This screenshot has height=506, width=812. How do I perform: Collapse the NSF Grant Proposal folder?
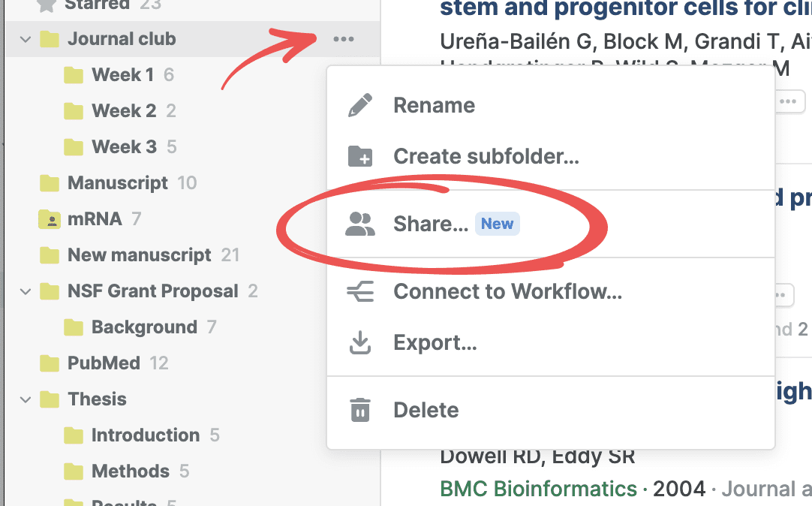26,291
